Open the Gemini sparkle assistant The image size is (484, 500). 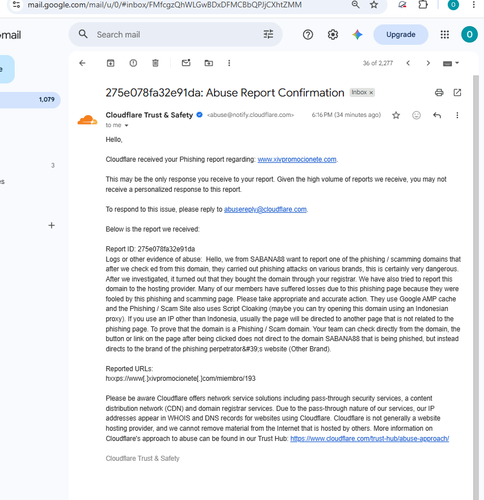[357, 34]
